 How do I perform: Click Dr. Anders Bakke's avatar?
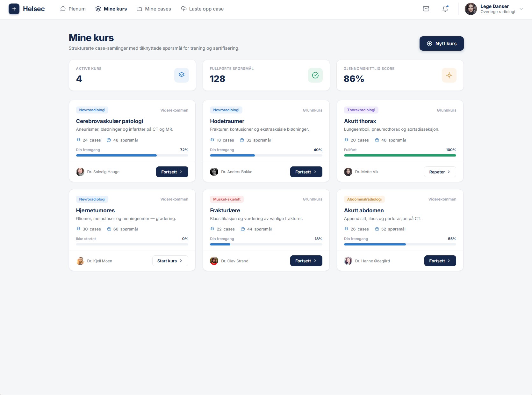click(x=214, y=172)
